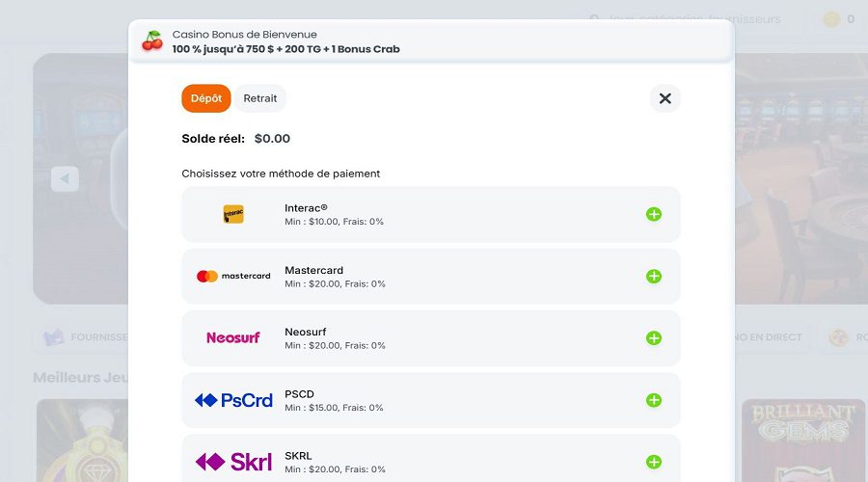Screen dimensions: 868x482
Task: Click the Min : $15.00, Frais: 0% text
Action: pyautogui.click(x=334, y=408)
